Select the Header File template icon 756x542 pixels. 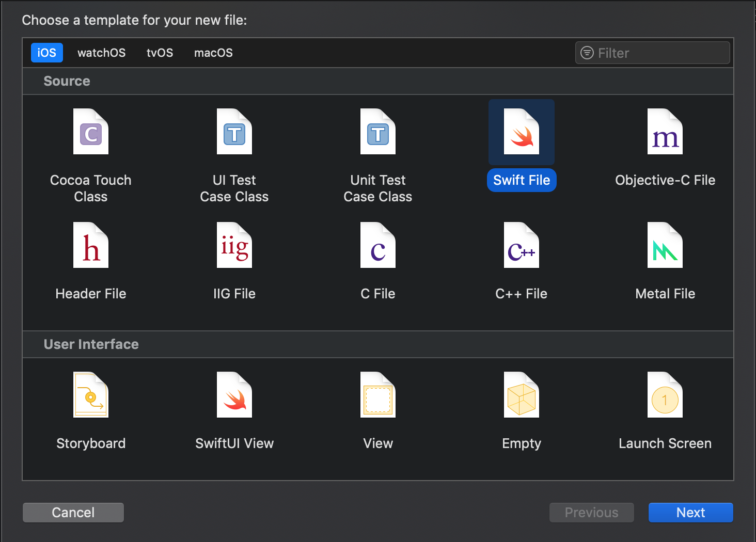tap(91, 245)
